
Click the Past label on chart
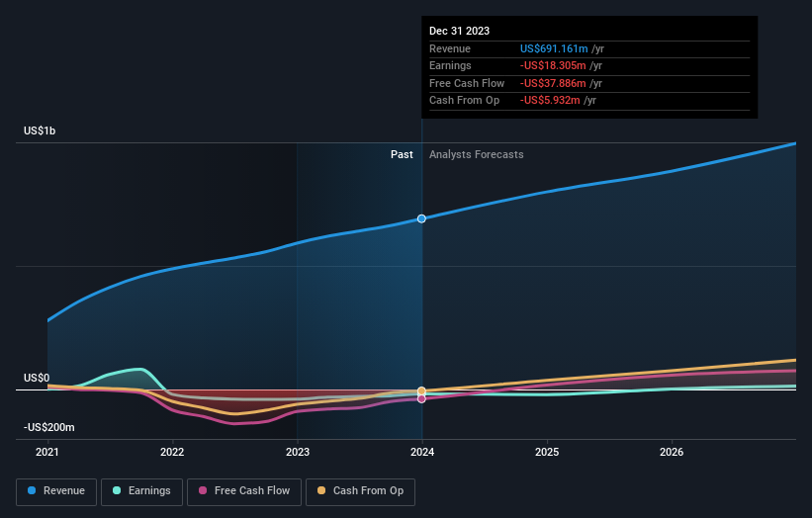tap(402, 155)
